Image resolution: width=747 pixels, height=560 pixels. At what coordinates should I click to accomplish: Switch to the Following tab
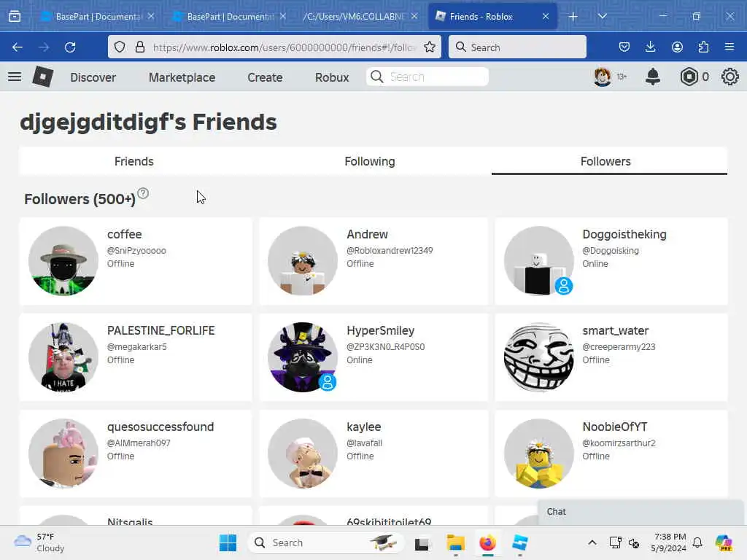click(x=370, y=161)
